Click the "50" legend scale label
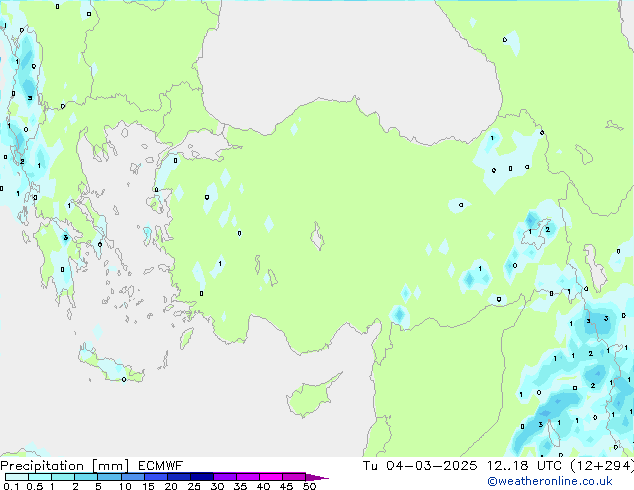This screenshot has height=490, width=634. [x=309, y=486]
